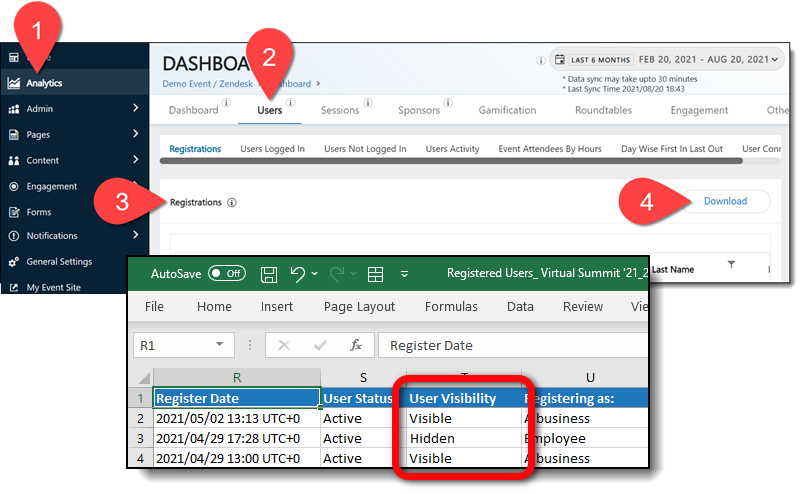Open the Page Layout ribbon tab
Screen dimensions: 801x494
361,307
